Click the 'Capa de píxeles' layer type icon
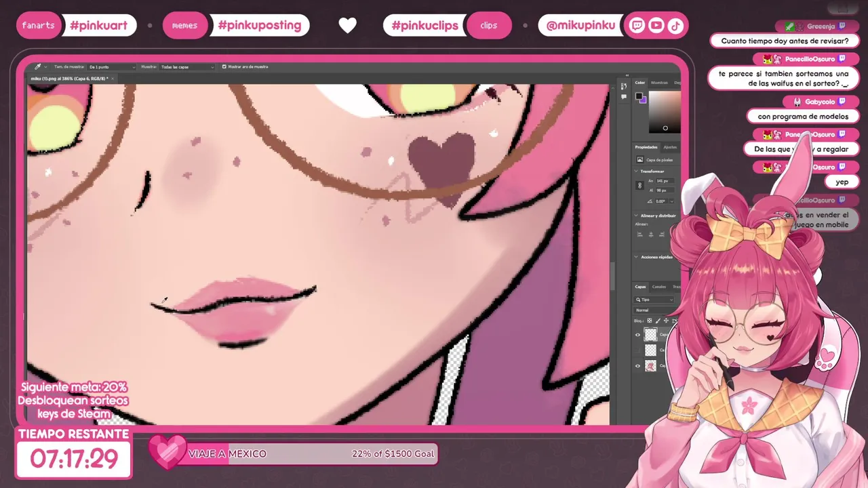Image resolution: width=868 pixels, height=488 pixels. (640, 160)
